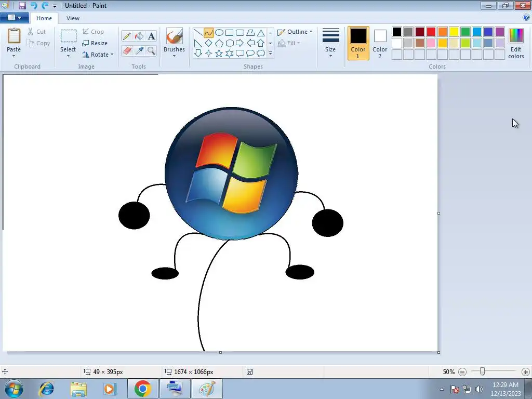Open the Windows Start button

[14, 389]
